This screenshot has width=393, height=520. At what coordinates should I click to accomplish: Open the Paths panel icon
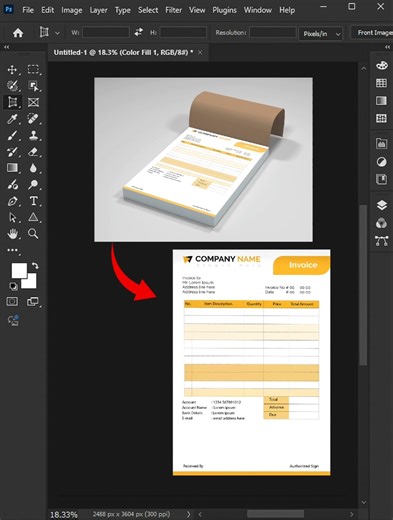click(x=382, y=241)
